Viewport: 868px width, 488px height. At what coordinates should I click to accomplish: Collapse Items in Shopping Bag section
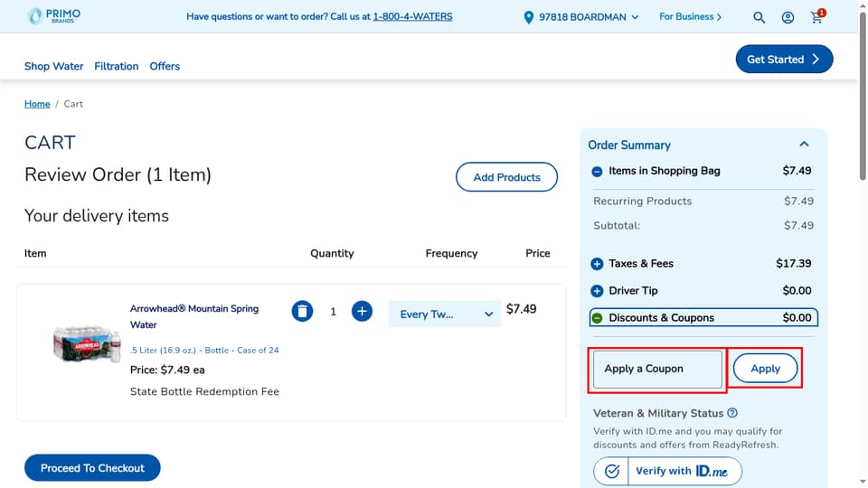[x=597, y=172]
